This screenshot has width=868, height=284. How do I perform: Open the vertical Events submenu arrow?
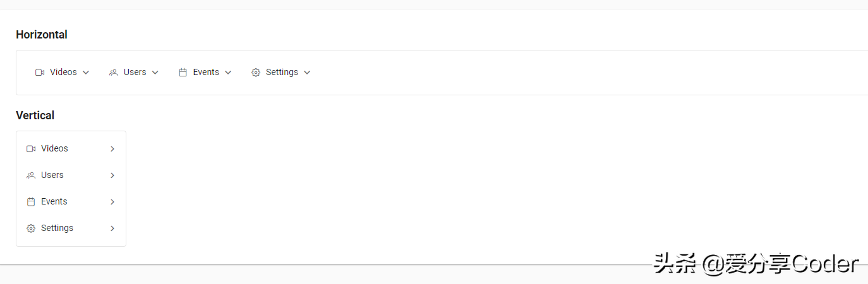(x=112, y=202)
